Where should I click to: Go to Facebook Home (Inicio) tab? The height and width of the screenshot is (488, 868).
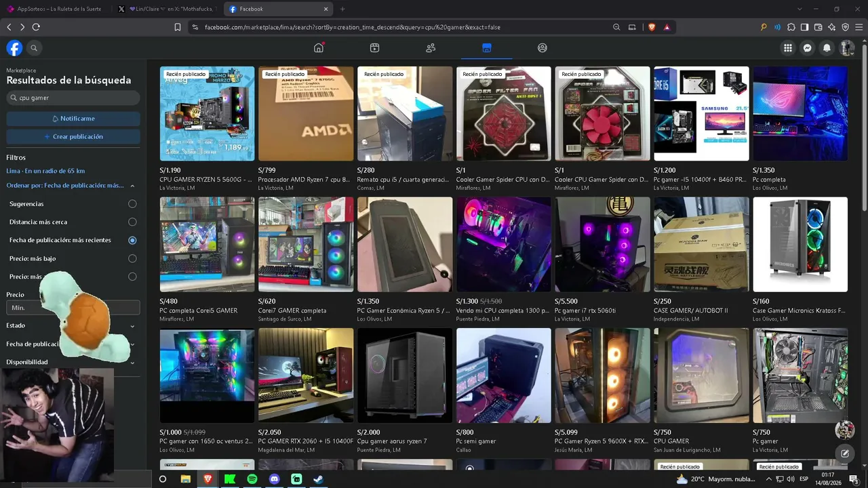click(x=319, y=48)
